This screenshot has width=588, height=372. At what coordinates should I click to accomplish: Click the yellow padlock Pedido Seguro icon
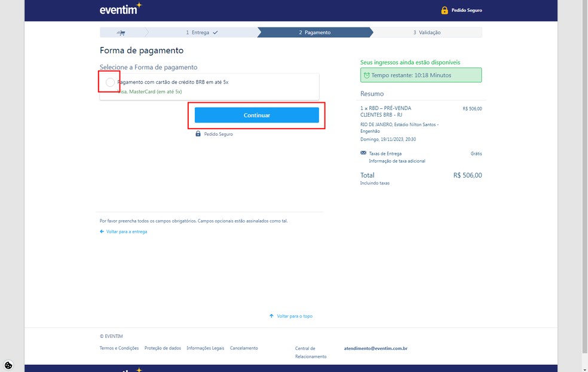coord(445,10)
